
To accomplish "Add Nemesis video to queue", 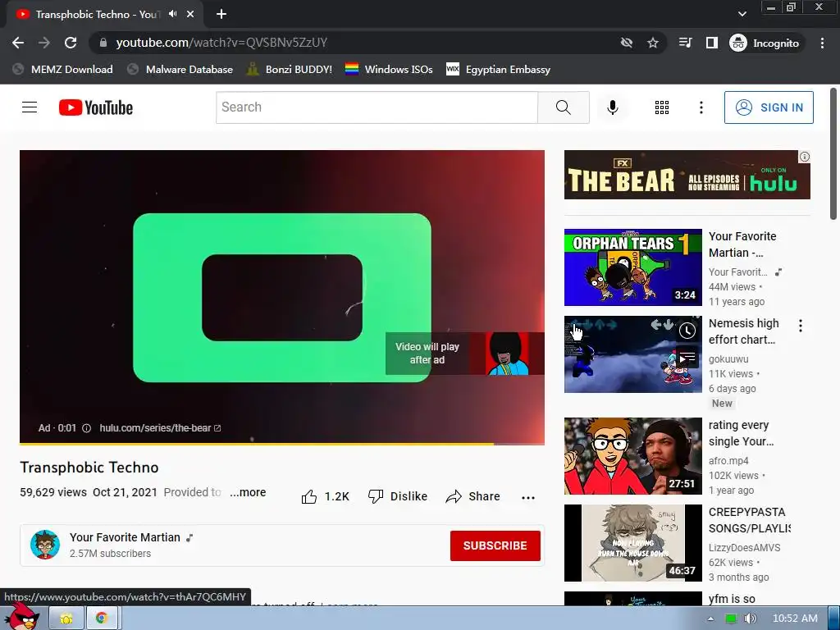I will pyautogui.click(x=687, y=358).
